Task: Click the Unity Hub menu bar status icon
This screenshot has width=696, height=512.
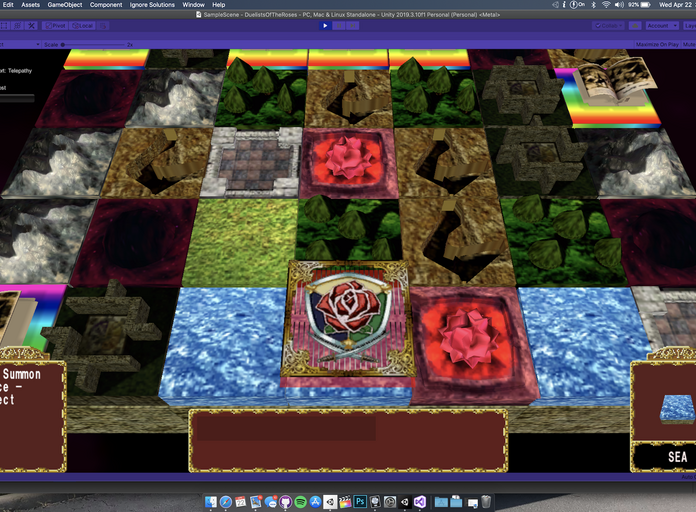Action: click(x=555, y=5)
